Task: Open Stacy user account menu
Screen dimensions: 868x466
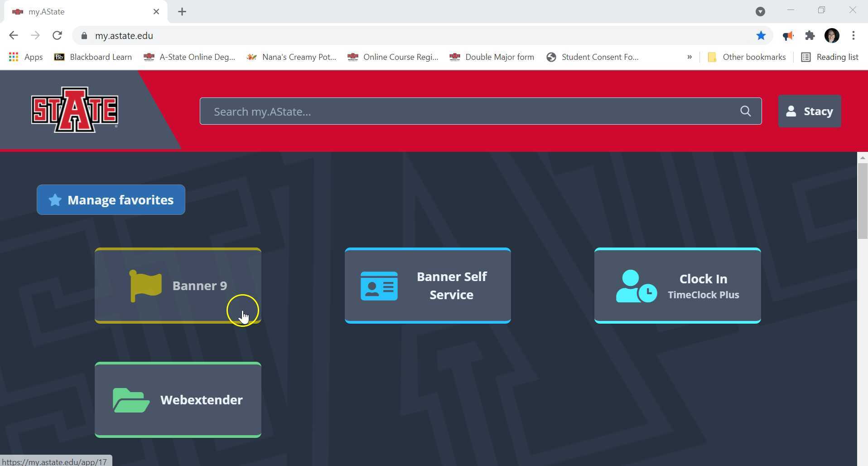Action: [809, 111]
